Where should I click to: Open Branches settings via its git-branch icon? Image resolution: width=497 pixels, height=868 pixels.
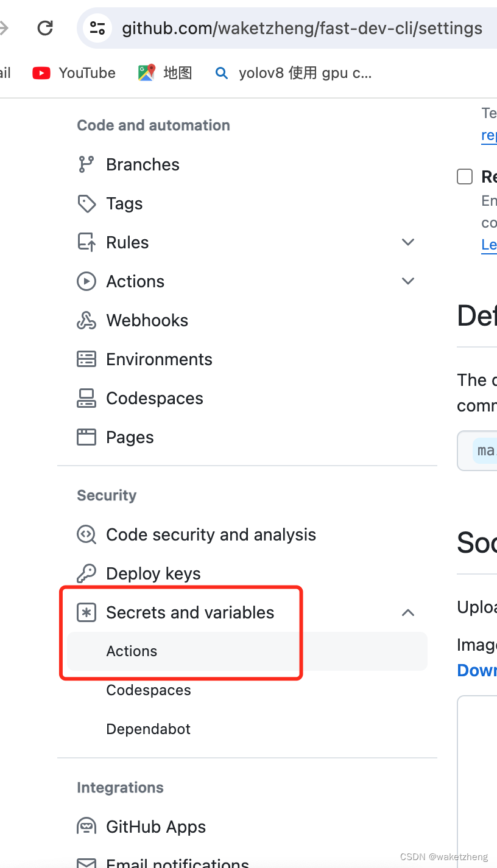click(86, 164)
